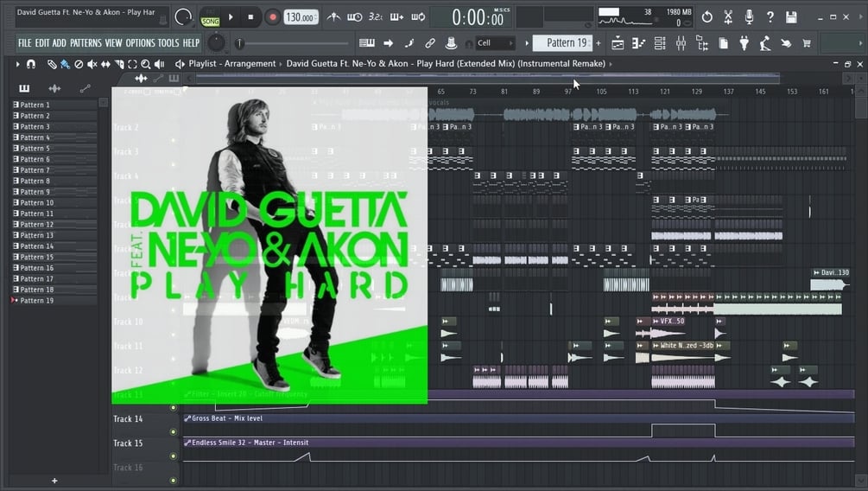Add a new pattern with plus button
Image resolution: width=868 pixels, height=491 pixels.
(x=599, y=43)
